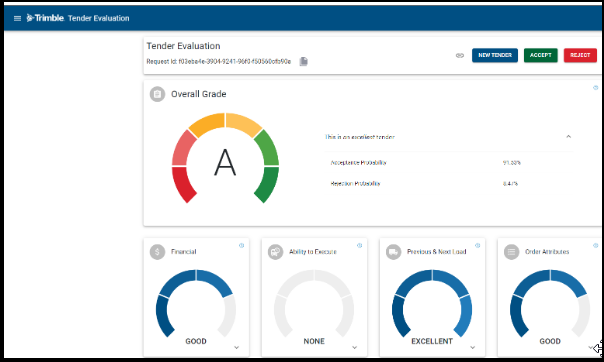This screenshot has height=362, width=604.
Task: Click the link icon beside New Tender
Action: coord(460,55)
